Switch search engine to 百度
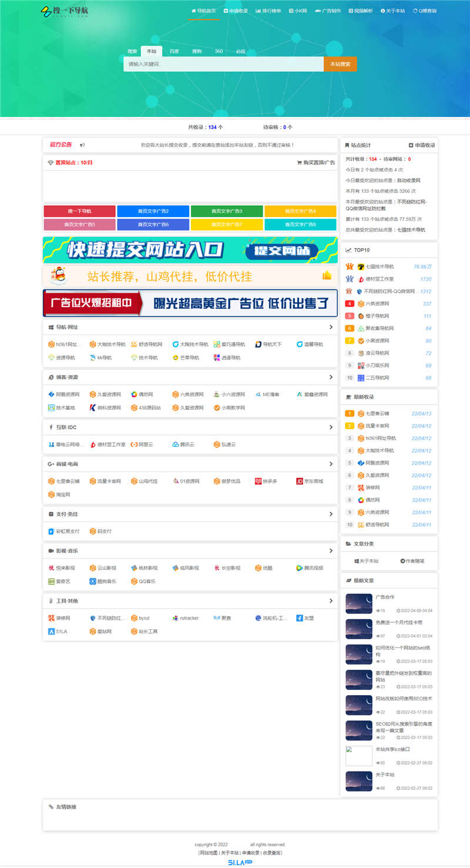This screenshot has height=868, width=470. click(x=173, y=51)
